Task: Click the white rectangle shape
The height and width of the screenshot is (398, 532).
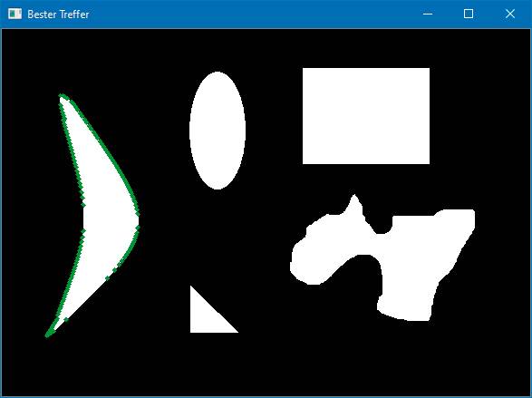Action: click(x=366, y=116)
